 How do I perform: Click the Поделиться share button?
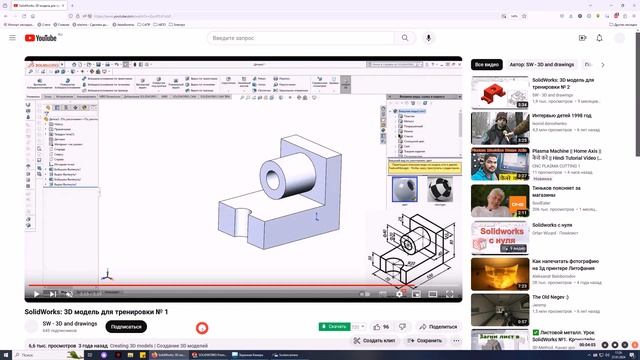438,327
